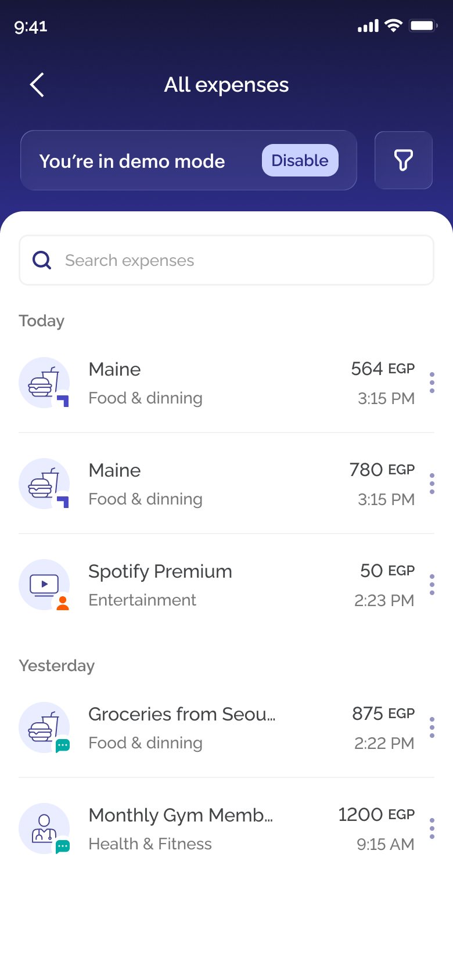Tap the 564 EGP Maine food icon

click(44, 383)
